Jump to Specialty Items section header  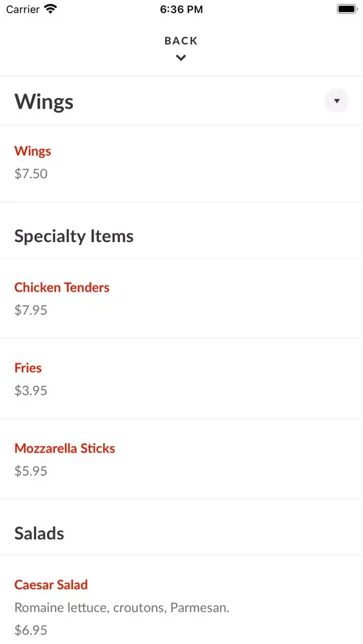(x=74, y=236)
